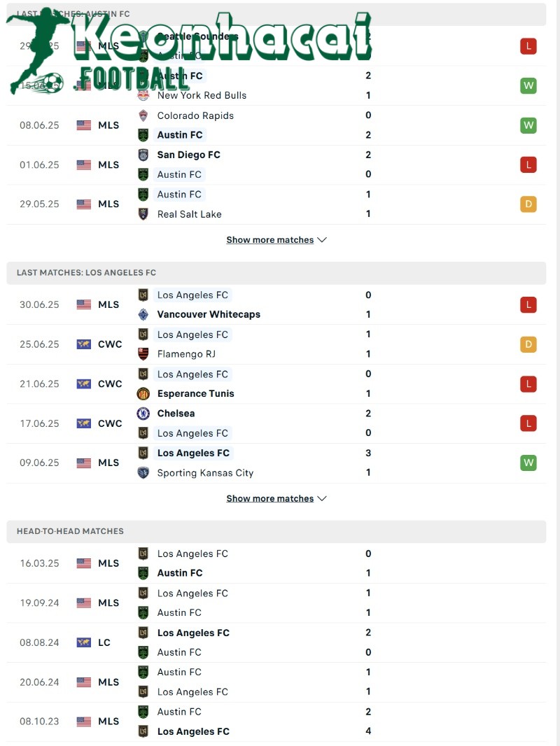Click the USA flag for 08.06.25 match
The width and height of the screenshot is (560, 746).
click(84, 125)
